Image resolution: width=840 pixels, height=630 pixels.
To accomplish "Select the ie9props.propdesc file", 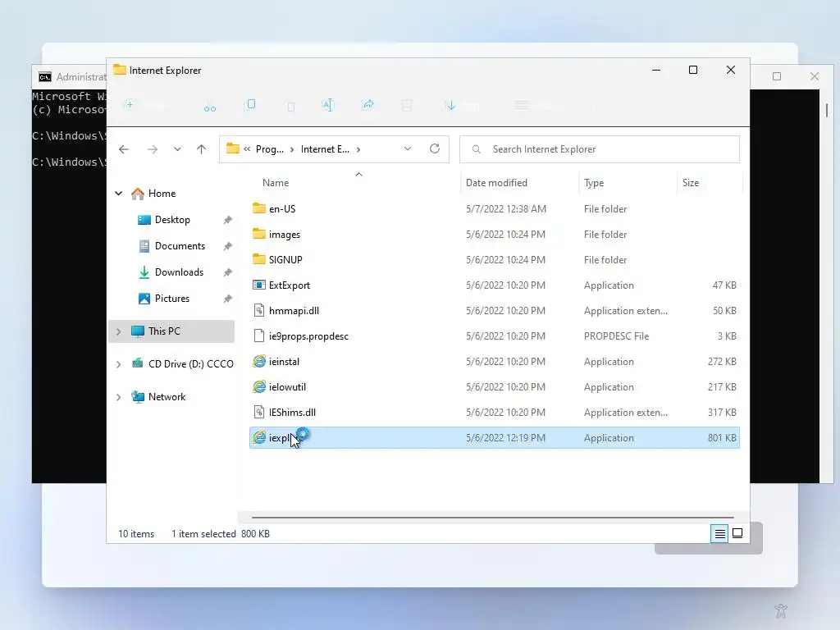I will tap(308, 336).
